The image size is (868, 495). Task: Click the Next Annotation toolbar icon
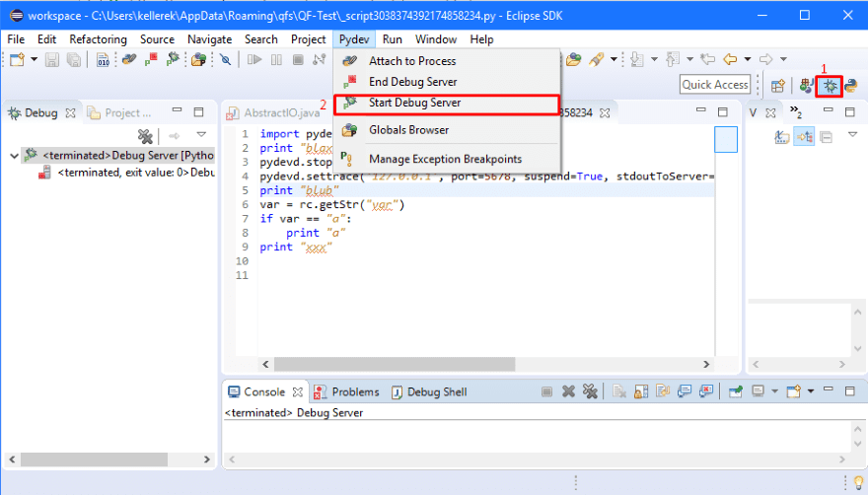click(637, 59)
